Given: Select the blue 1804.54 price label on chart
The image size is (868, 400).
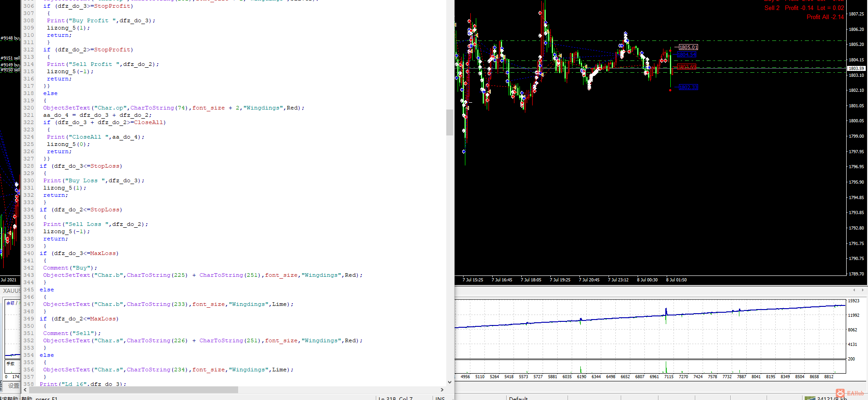Looking at the screenshot, I should click(x=687, y=55).
